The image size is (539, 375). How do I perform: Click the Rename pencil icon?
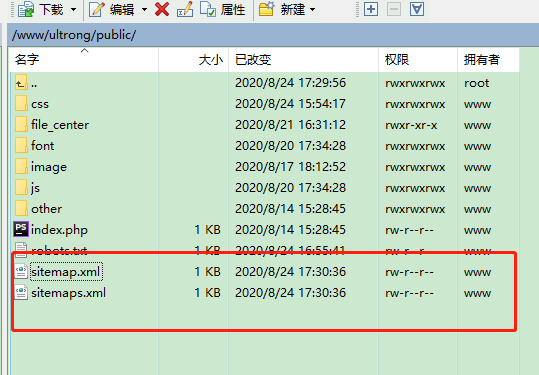pos(185,9)
